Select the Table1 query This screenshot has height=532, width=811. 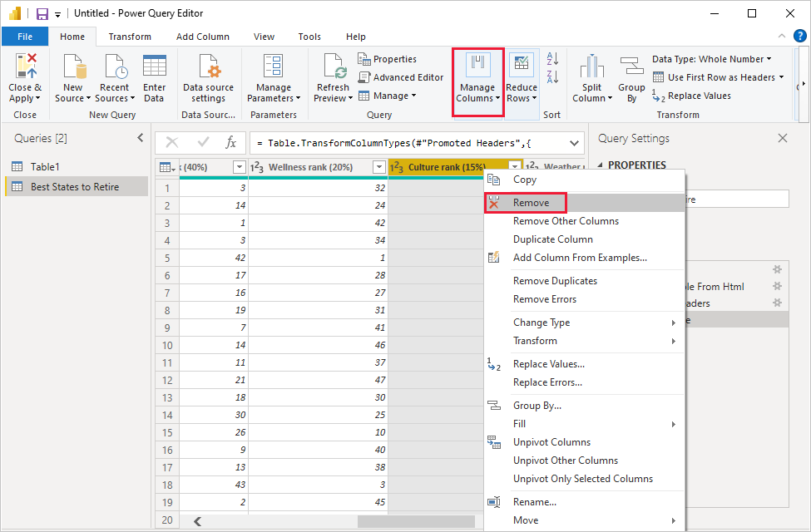click(77, 166)
